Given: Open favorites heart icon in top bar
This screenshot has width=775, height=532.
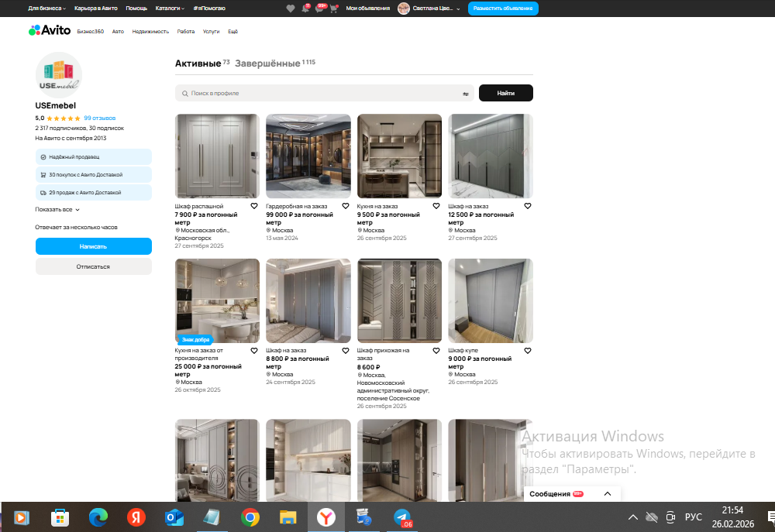Looking at the screenshot, I should 290,9.
